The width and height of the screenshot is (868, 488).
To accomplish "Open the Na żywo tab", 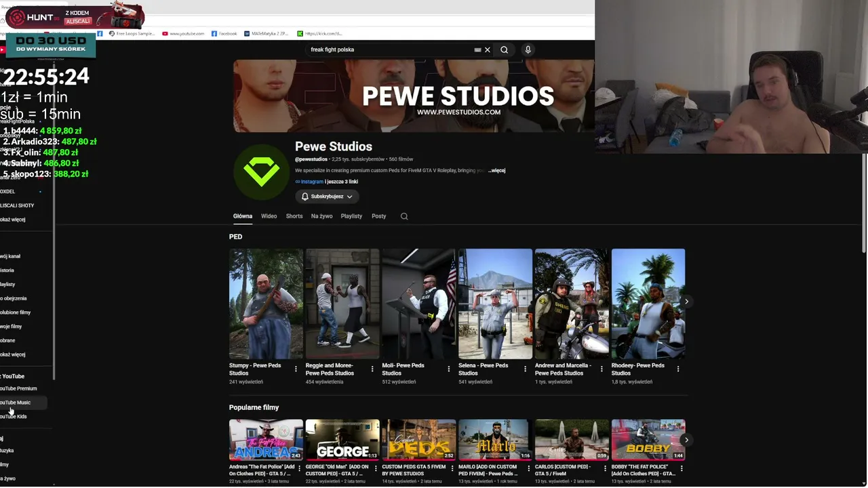I will click(321, 216).
